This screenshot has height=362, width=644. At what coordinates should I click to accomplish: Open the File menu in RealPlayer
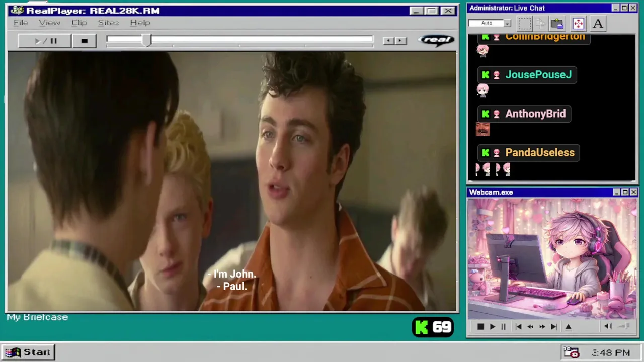[21, 23]
